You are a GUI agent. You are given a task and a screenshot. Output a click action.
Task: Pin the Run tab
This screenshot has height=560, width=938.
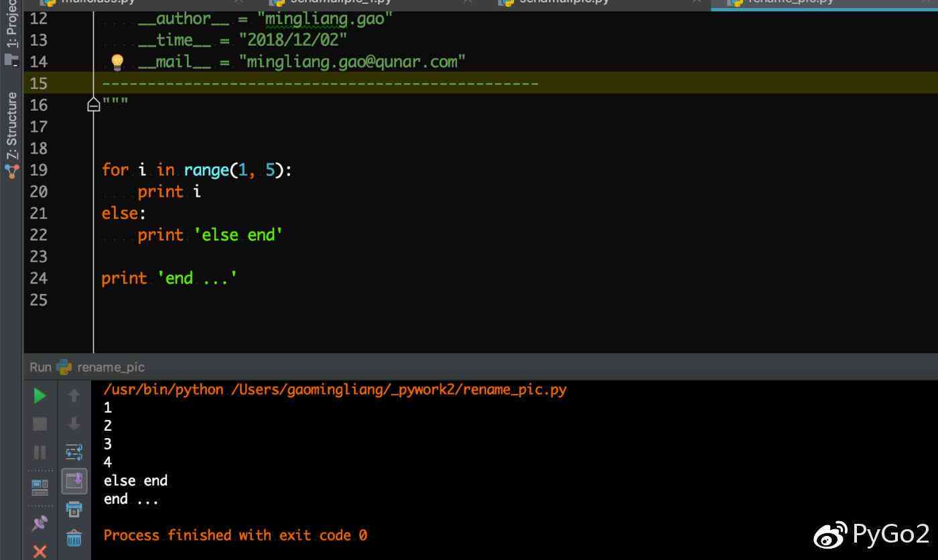point(40,522)
